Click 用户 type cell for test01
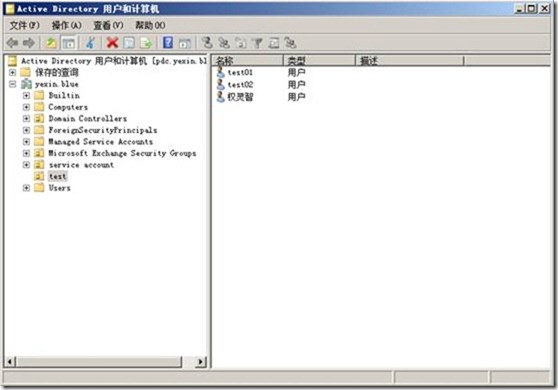558x390 pixels. [296, 73]
